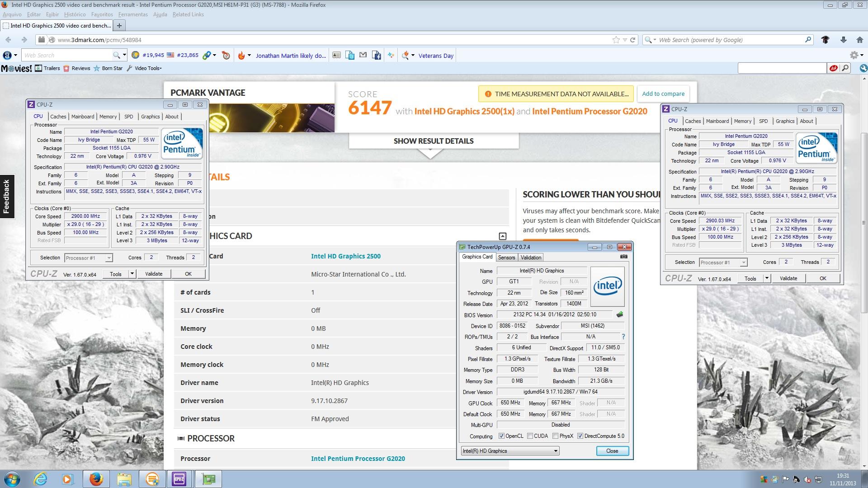The width and height of the screenshot is (868, 488).
Task: Toggle the PhysX checkbox in GPU-Z
Action: [x=555, y=436]
